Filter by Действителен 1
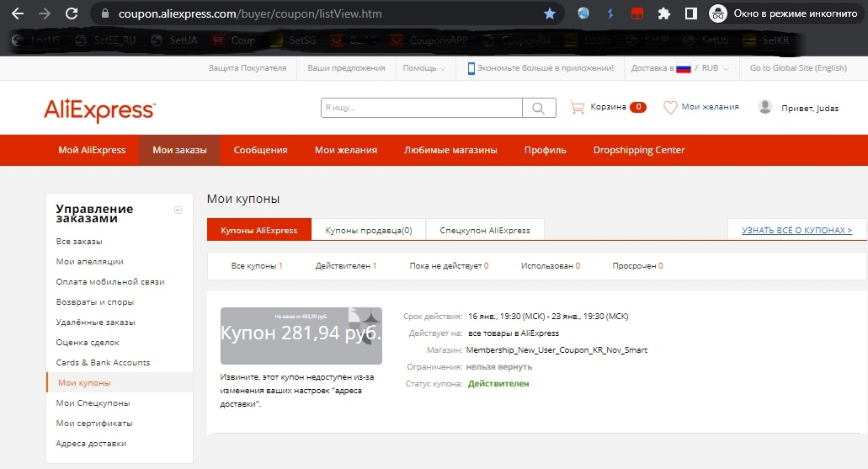Viewport: 868px width, 469px height. [x=346, y=266]
